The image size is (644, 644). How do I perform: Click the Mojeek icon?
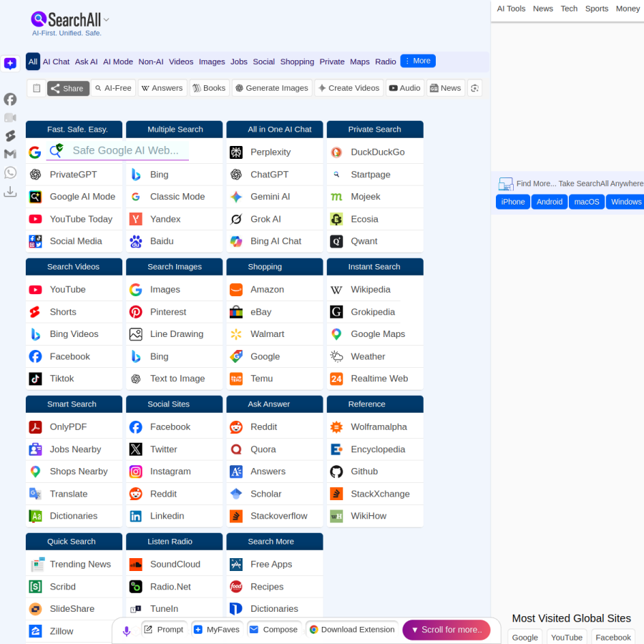[x=336, y=197]
